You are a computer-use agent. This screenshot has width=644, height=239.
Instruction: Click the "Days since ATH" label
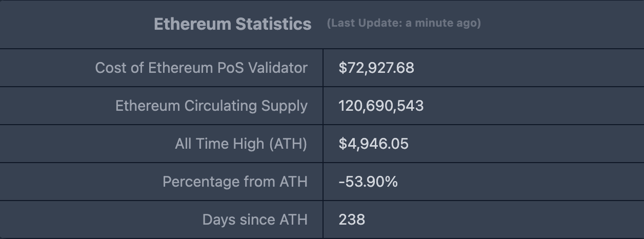point(255,220)
